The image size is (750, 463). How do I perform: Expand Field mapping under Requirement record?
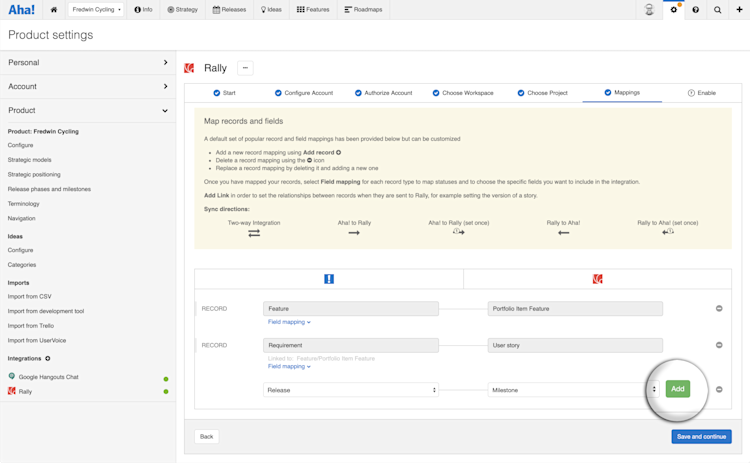tap(289, 366)
